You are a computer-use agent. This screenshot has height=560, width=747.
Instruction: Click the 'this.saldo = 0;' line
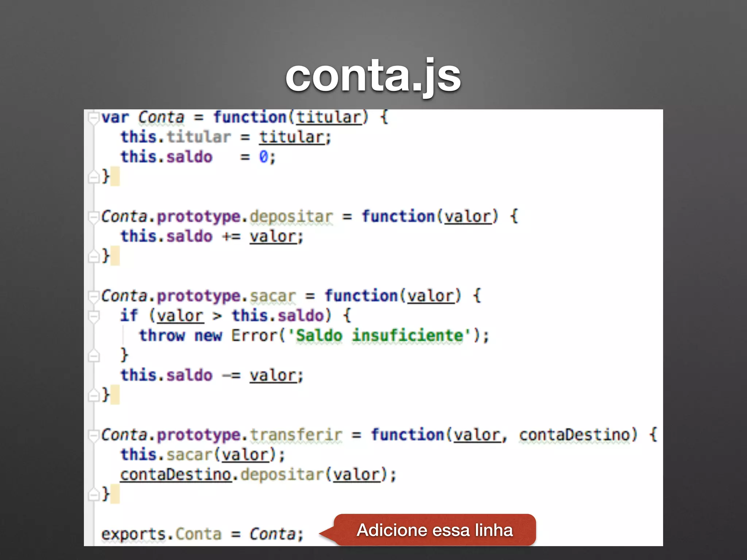coord(198,157)
